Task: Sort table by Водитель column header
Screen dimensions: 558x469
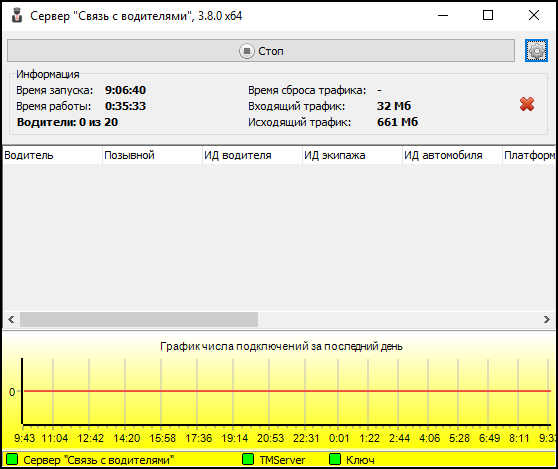Action: [x=52, y=155]
